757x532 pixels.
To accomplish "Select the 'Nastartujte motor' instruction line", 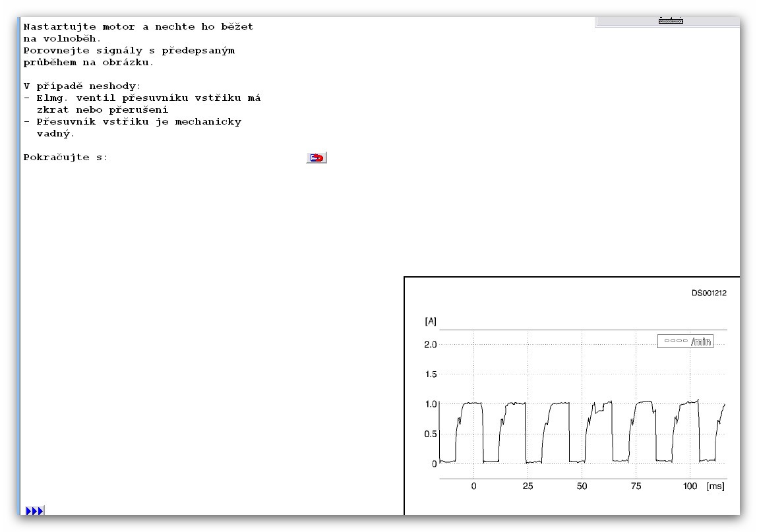I will tap(138, 27).
